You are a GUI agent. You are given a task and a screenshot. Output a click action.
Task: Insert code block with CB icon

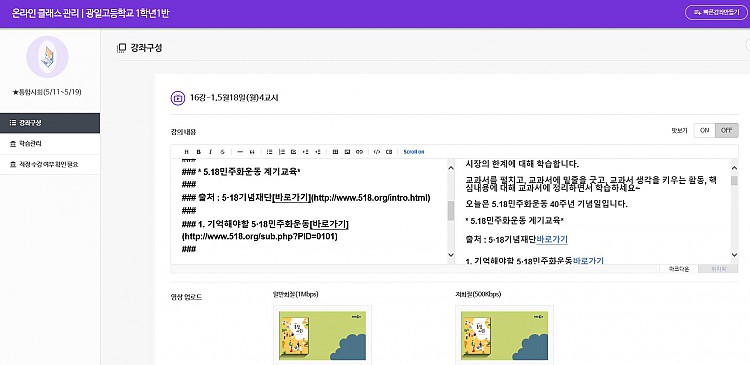(389, 152)
